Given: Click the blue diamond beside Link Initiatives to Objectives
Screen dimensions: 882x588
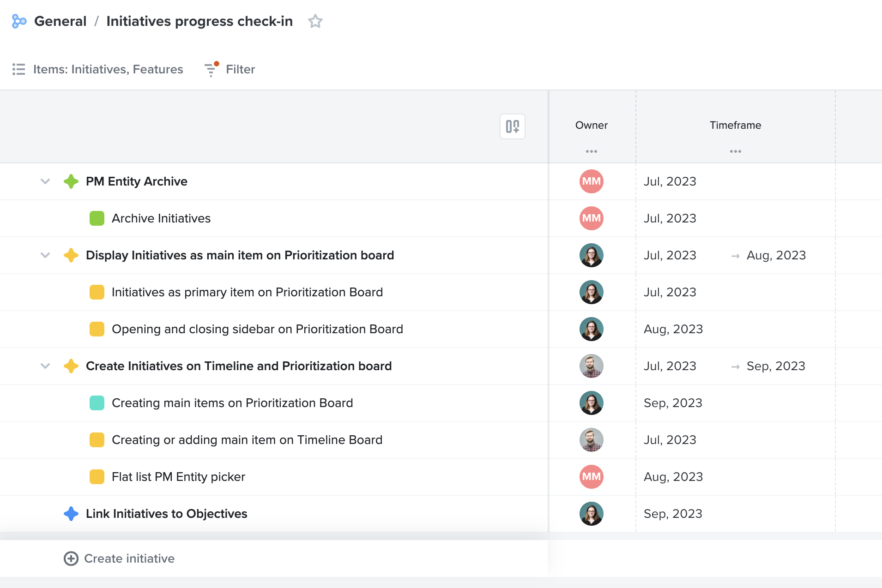Looking at the screenshot, I should [x=71, y=514].
